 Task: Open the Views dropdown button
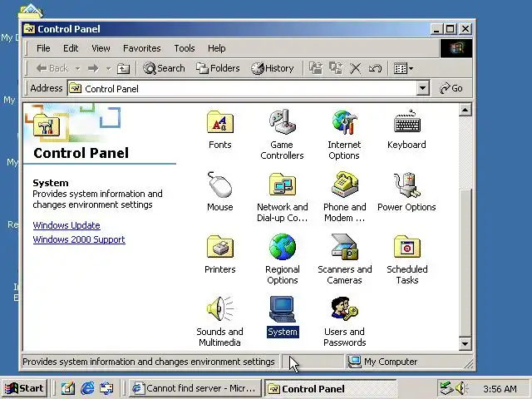pos(403,68)
